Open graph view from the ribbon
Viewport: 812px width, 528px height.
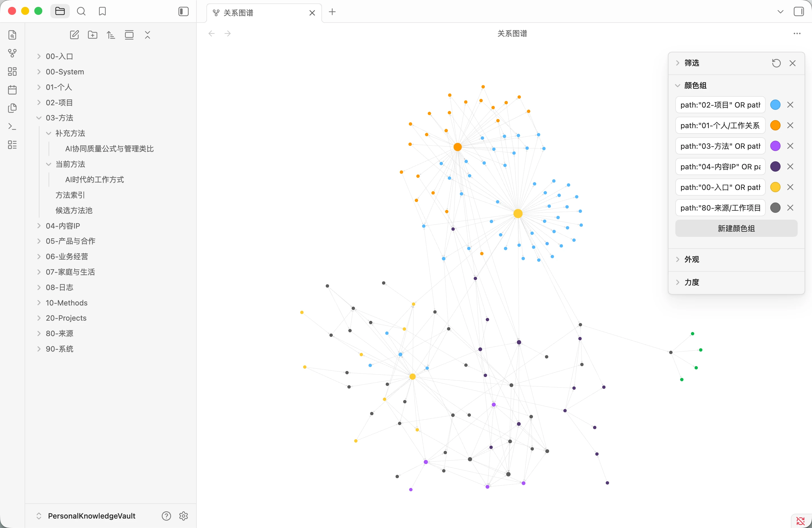(x=12, y=53)
